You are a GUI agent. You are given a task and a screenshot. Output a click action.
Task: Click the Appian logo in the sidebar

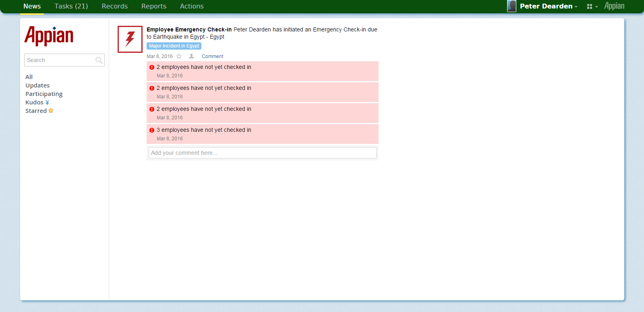(49, 36)
